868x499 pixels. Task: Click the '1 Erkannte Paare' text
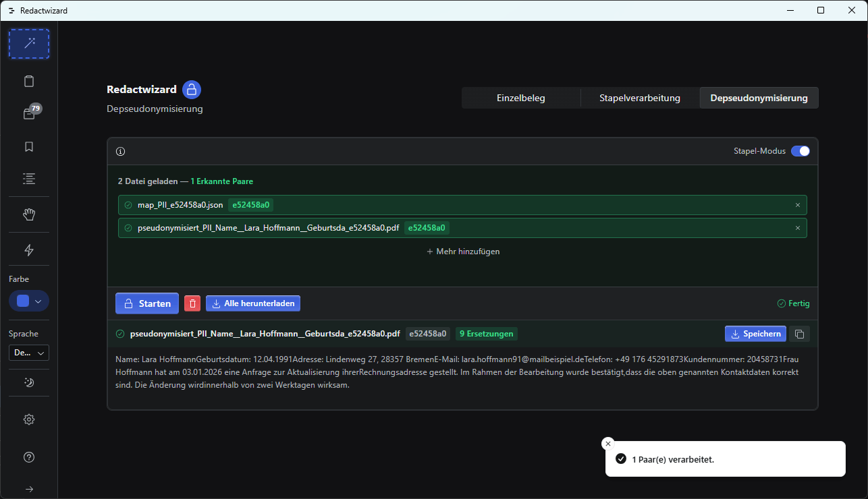[x=221, y=181]
